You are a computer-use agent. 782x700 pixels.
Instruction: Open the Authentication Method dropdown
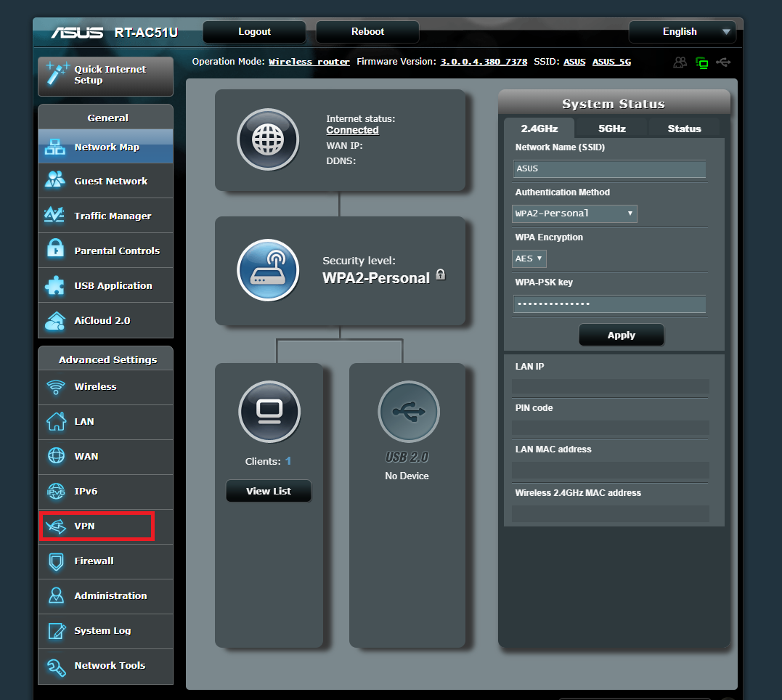click(574, 213)
